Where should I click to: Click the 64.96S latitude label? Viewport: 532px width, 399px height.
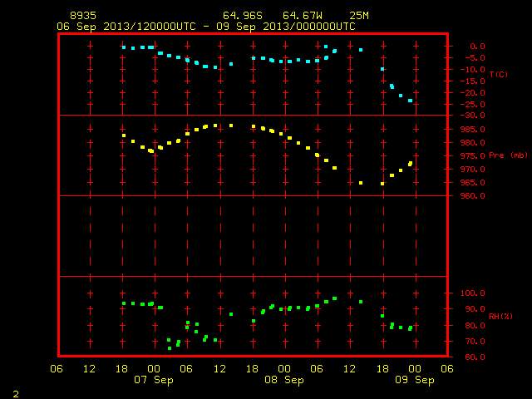click(x=243, y=16)
